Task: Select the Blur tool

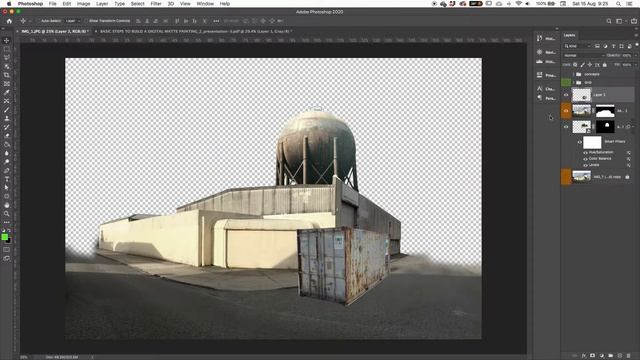Action: [7, 153]
